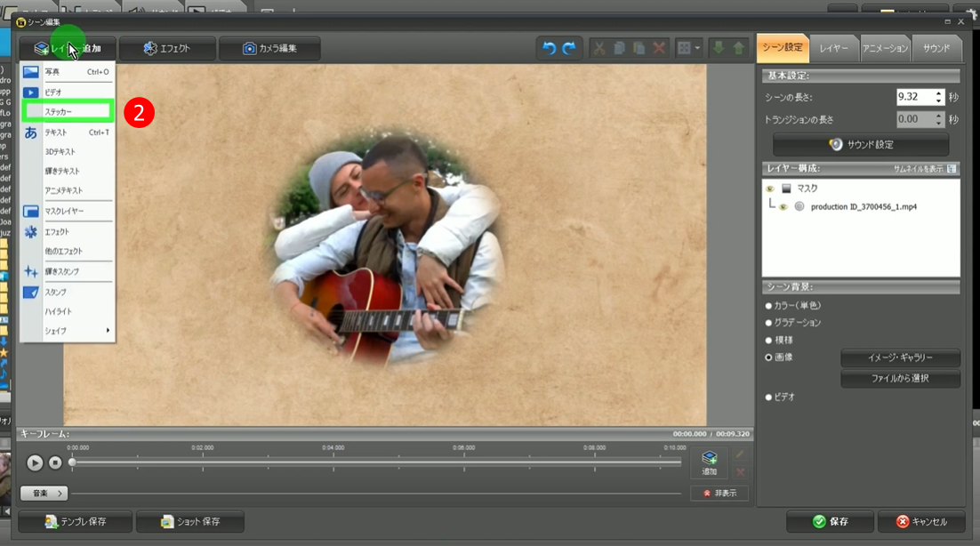The width and height of the screenshot is (980, 546).
Task: Toggle visibility eye of マスク layer
Action: (x=770, y=189)
